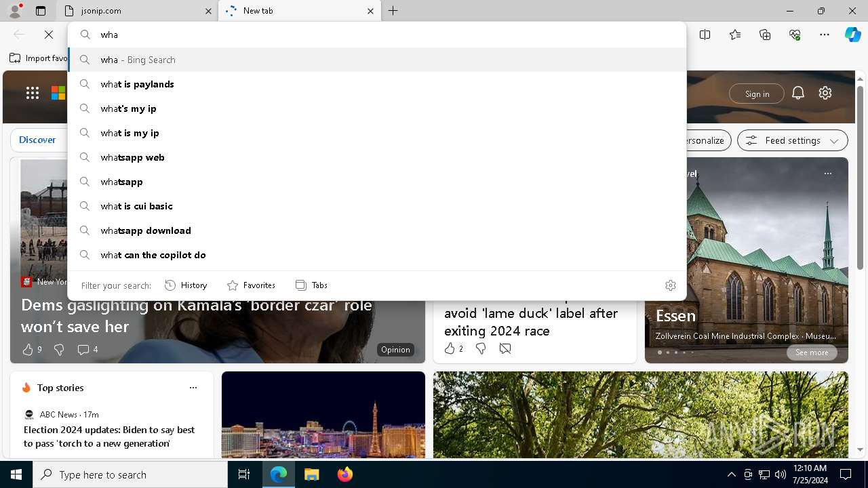Viewport: 868px width, 488px height.
Task: Select suggestion 'whatsapp download'
Action: pyautogui.click(x=377, y=230)
